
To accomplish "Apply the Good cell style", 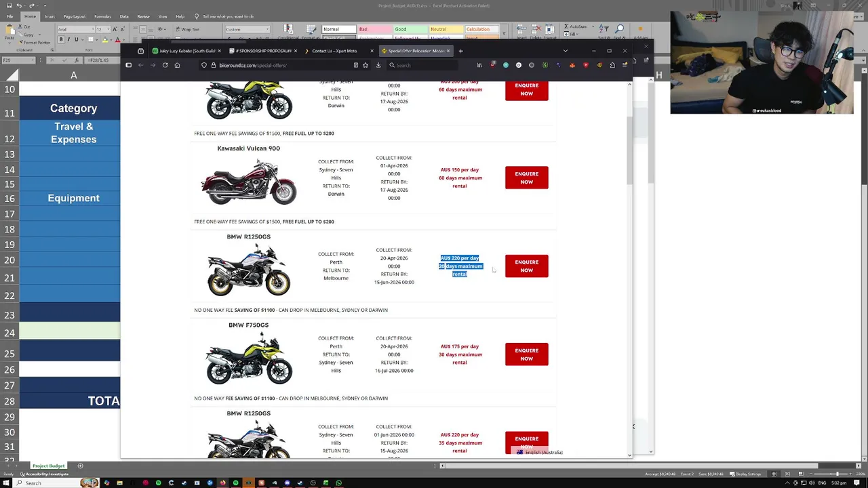I will [409, 29].
